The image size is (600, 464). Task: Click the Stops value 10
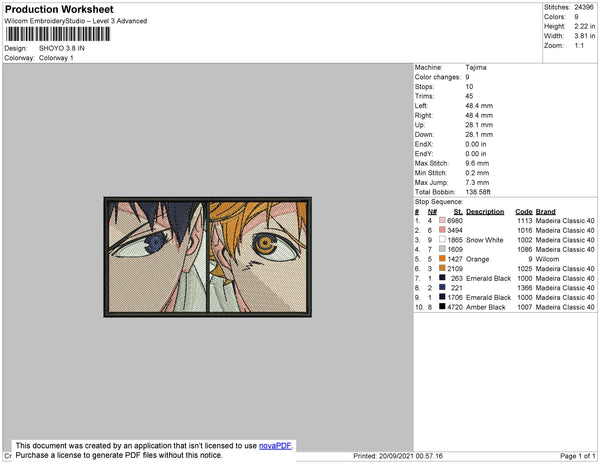pos(469,86)
